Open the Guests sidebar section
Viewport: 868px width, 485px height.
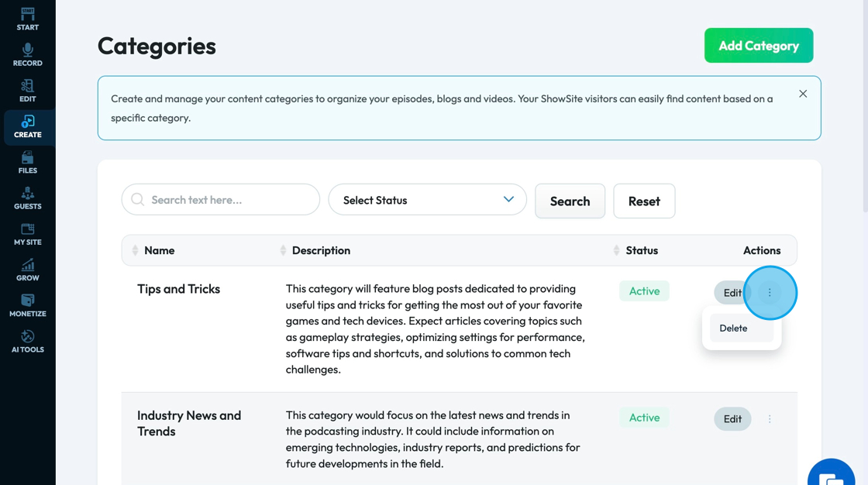coord(27,198)
